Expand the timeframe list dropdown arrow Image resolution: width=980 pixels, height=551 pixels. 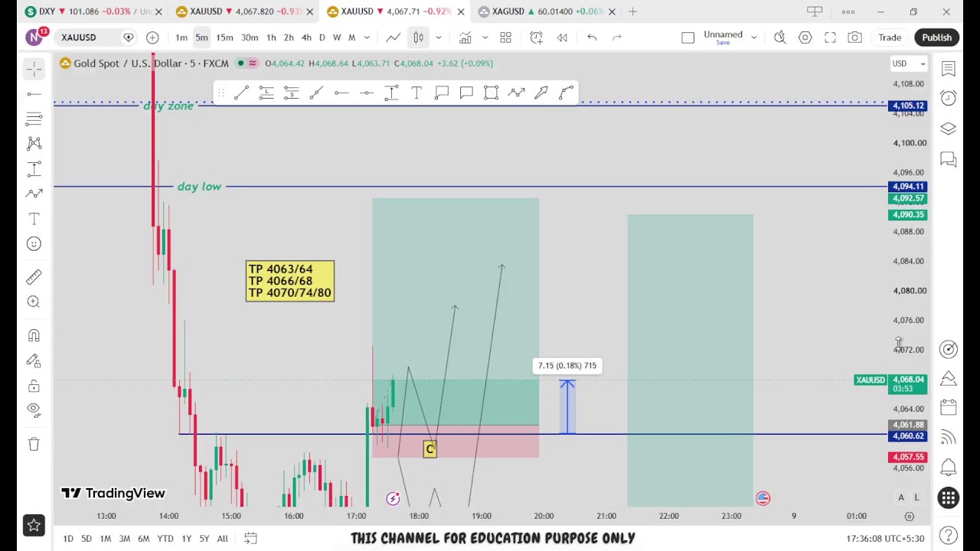(x=367, y=37)
